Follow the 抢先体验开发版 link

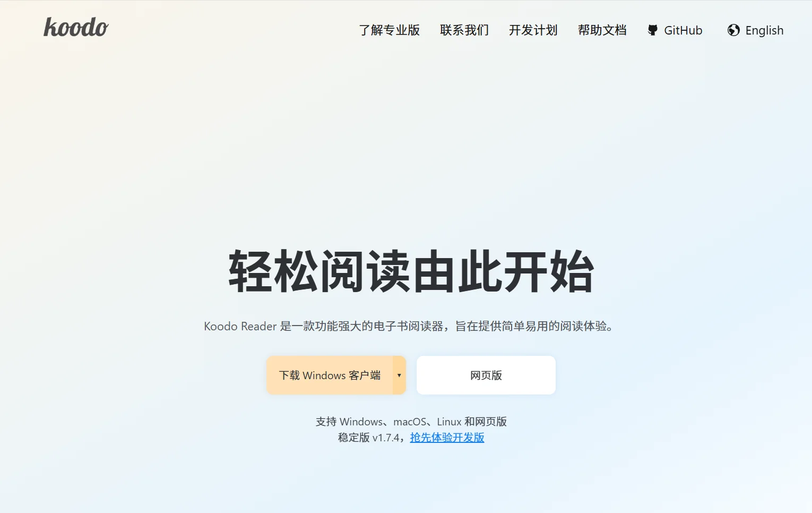[447, 438]
